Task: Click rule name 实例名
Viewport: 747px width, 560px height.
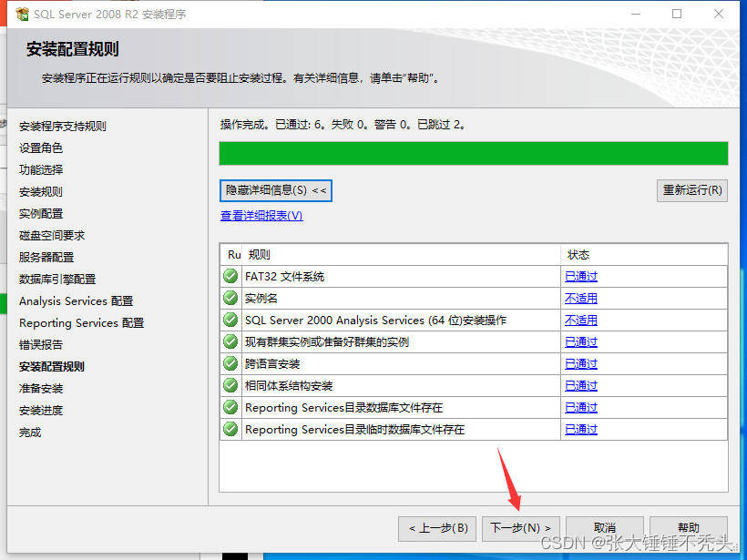Action: point(261,299)
